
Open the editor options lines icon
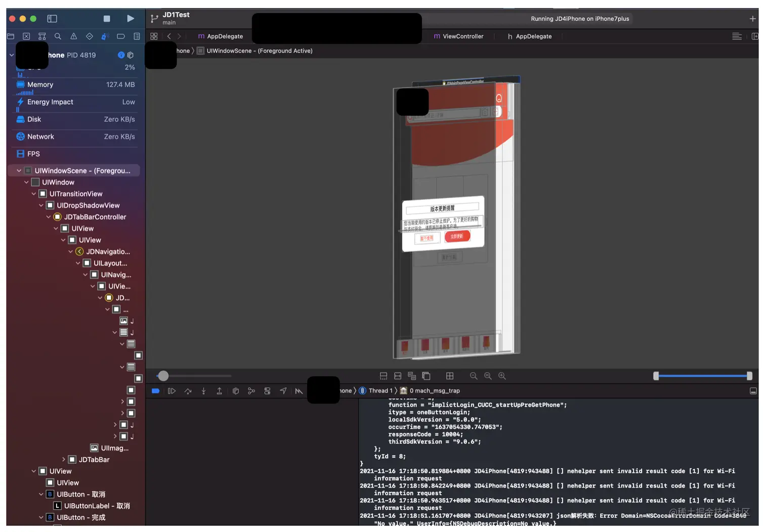737,36
